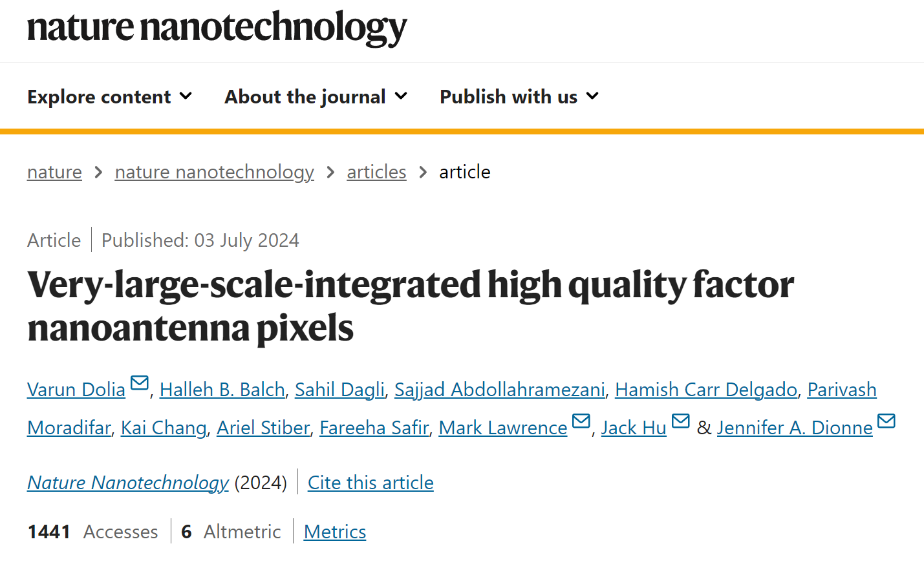View author Halleh B. Balch
This screenshot has height=568, width=924.
pos(222,390)
